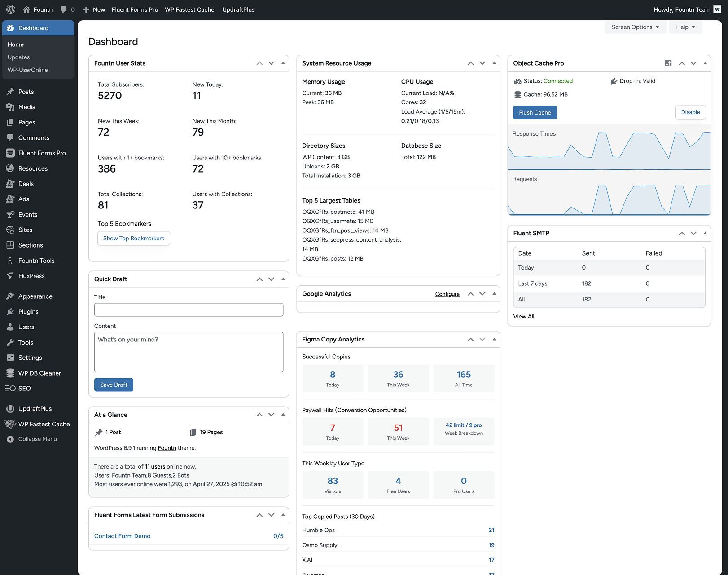Go to Fountn Tools in sidebar

(x=36, y=261)
